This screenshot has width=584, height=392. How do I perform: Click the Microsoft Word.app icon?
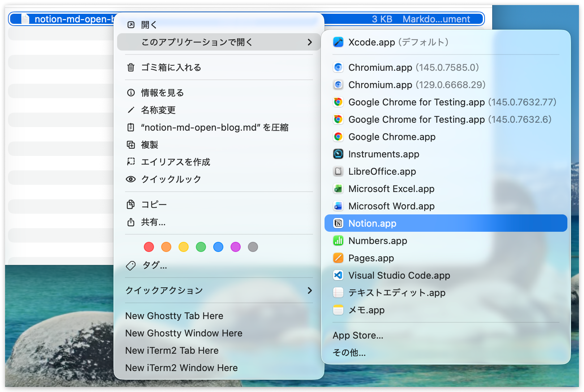pos(338,206)
